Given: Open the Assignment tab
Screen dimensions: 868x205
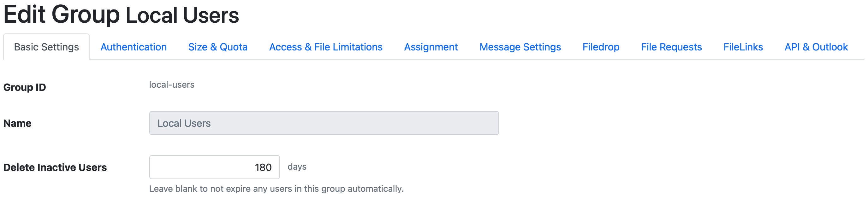Looking at the screenshot, I should pyautogui.click(x=431, y=47).
